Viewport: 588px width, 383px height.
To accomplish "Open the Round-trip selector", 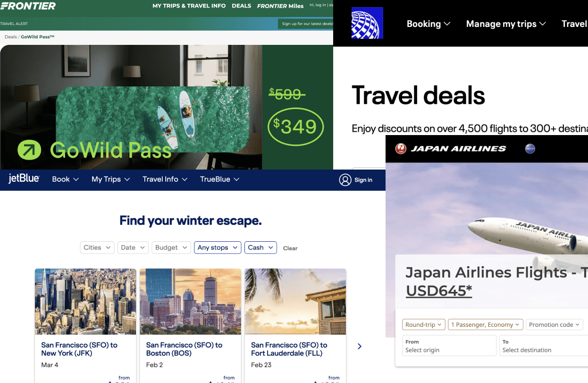I will coord(423,324).
